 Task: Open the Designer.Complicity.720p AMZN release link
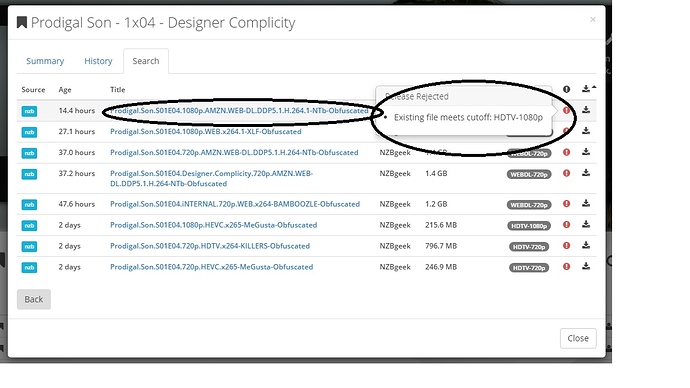[x=211, y=179]
